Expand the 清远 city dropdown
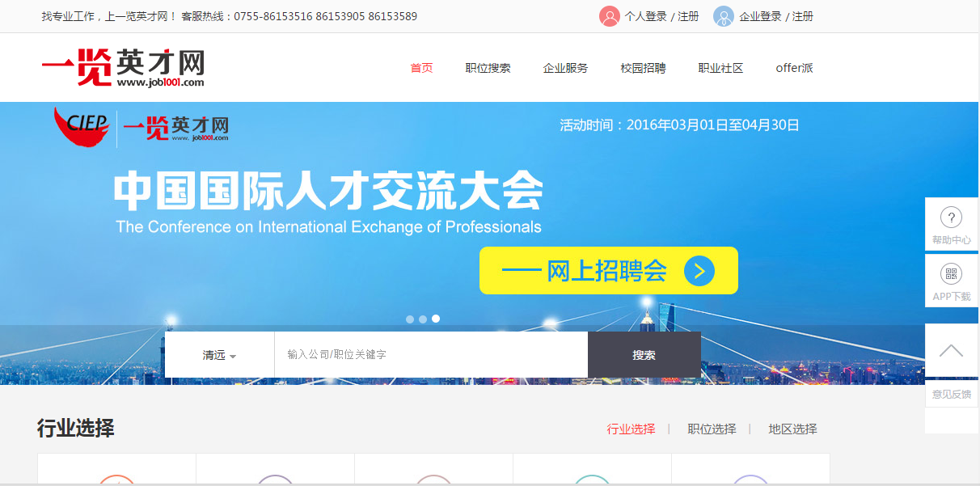The image size is (980, 486). pos(219,355)
